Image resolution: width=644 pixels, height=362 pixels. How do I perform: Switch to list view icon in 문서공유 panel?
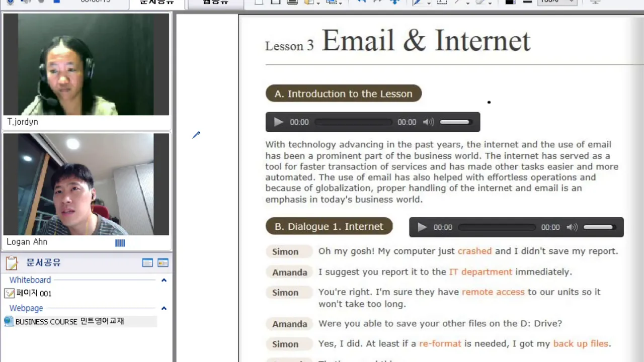point(147,263)
